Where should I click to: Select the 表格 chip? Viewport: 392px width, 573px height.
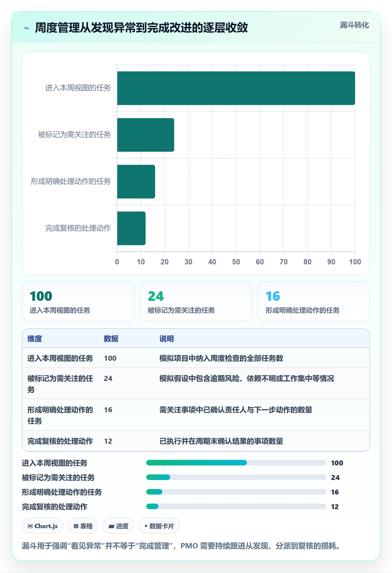point(83,526)
